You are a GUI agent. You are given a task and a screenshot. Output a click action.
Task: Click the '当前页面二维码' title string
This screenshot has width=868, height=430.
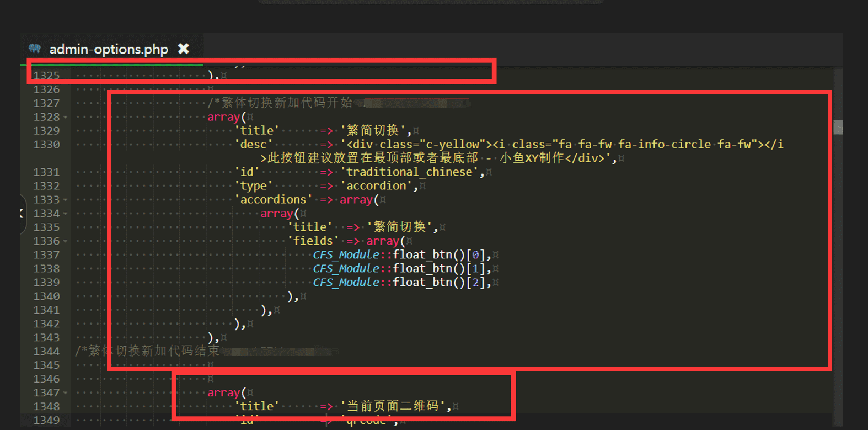[393, 407]
